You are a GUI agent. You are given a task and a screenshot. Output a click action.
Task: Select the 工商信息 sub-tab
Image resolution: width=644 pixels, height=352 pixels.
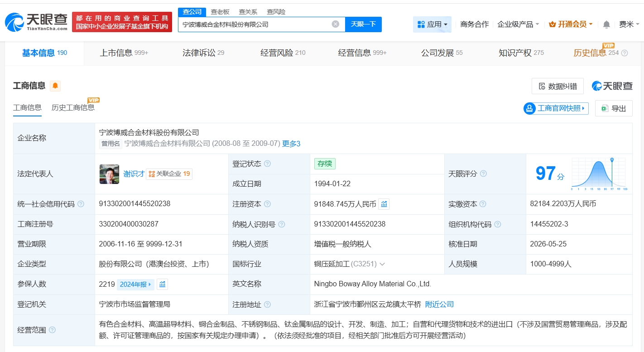pos(27,108)
